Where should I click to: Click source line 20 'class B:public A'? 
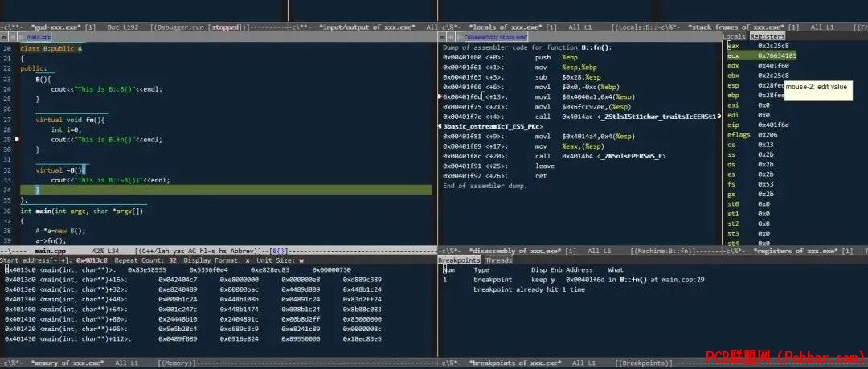[51, 49]
